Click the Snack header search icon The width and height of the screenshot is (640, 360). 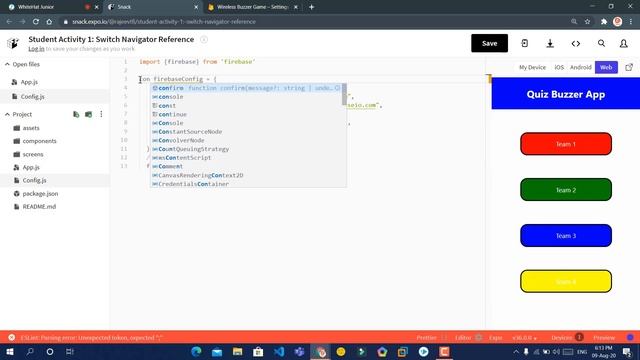601,43
